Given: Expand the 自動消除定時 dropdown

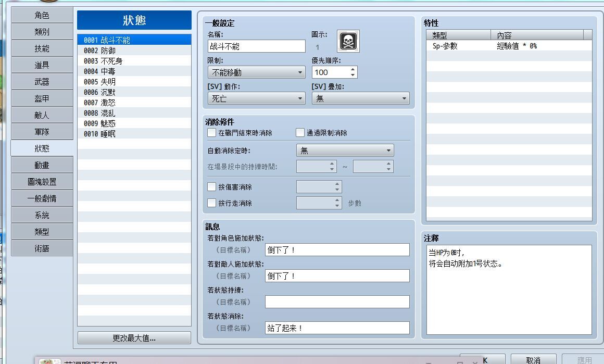Looking at the screenshot, I should click(x=345, y=150).
